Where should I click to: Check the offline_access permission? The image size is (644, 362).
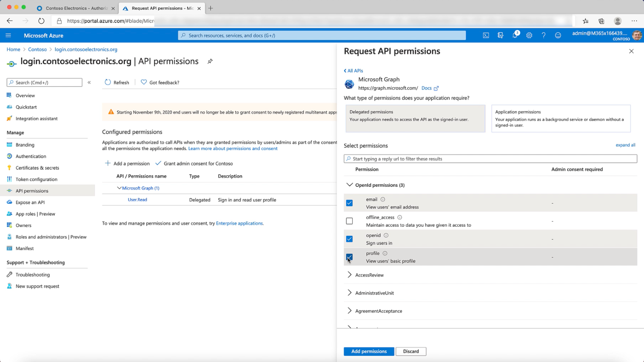349,221
